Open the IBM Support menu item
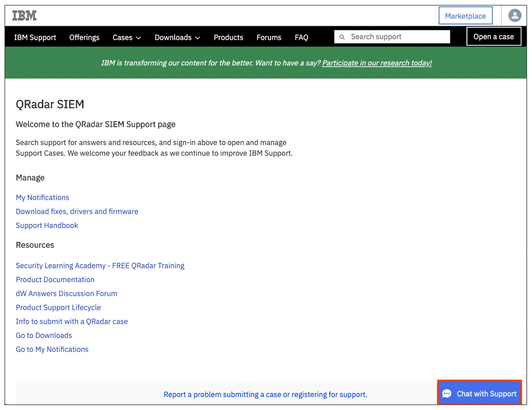Image resolution: width=532 pixels, height=410 pixels. 35,37
